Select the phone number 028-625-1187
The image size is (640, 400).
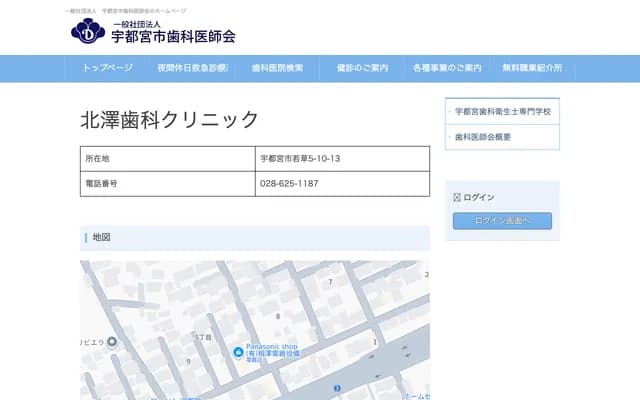click(289, 184)
